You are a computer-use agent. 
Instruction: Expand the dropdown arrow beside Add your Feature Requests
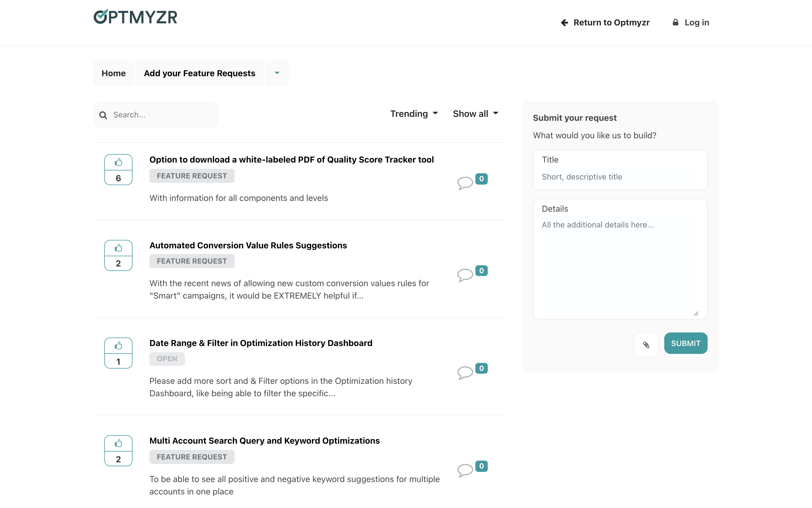tap(277, 73)
